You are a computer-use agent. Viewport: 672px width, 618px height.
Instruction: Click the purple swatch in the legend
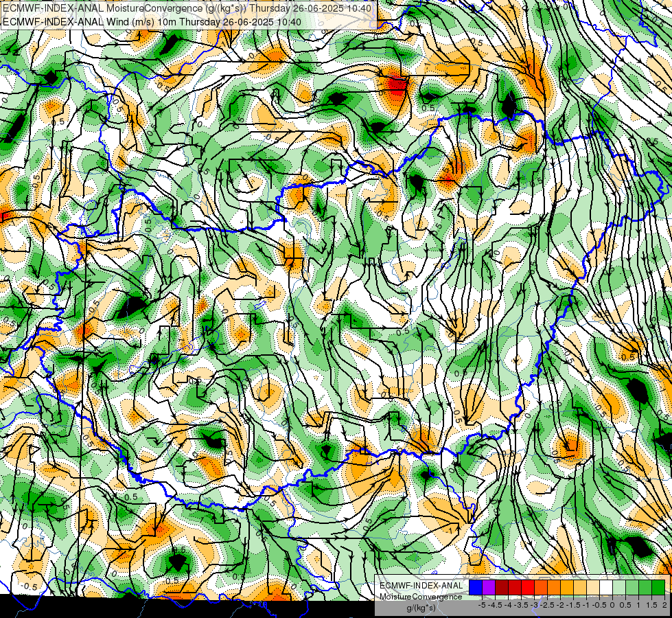pos(489,587)
